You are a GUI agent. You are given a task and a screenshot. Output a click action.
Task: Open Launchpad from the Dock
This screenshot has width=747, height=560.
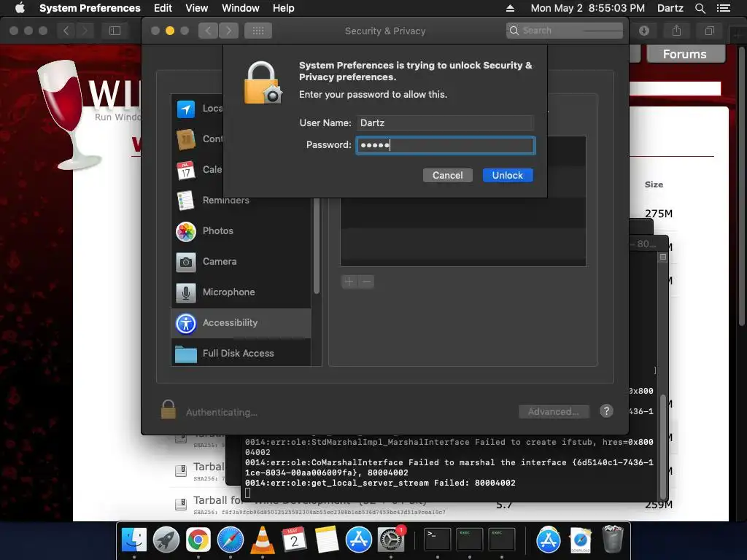(x=166, y=540)
